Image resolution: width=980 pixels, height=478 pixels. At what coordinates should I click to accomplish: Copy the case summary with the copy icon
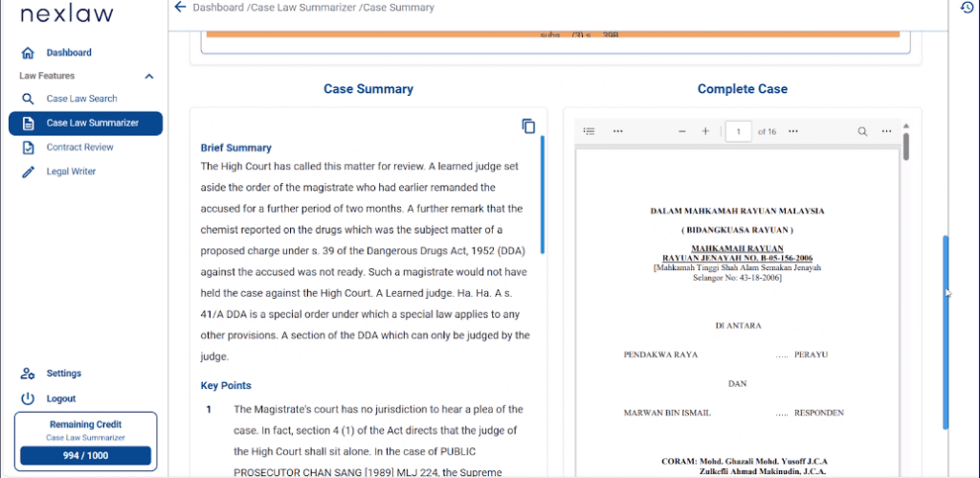(528, 125)
